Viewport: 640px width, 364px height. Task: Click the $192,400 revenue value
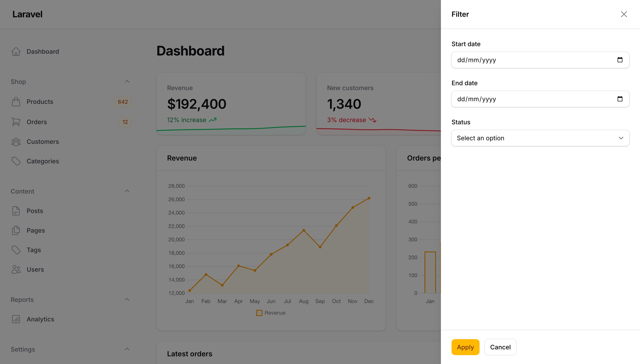click(x=197, y=104)
